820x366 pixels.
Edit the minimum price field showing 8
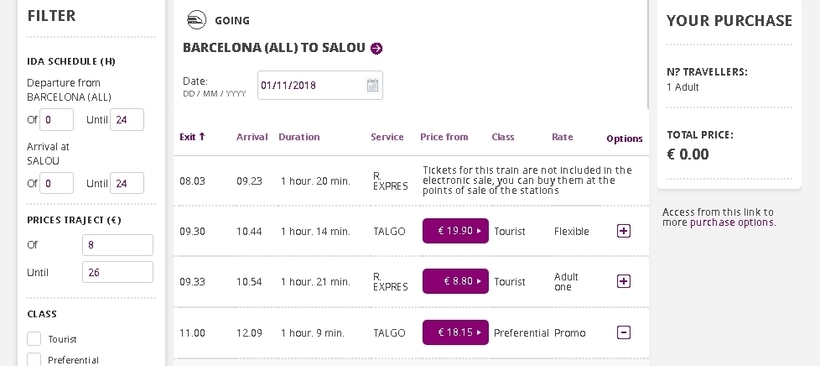point(118,245)
